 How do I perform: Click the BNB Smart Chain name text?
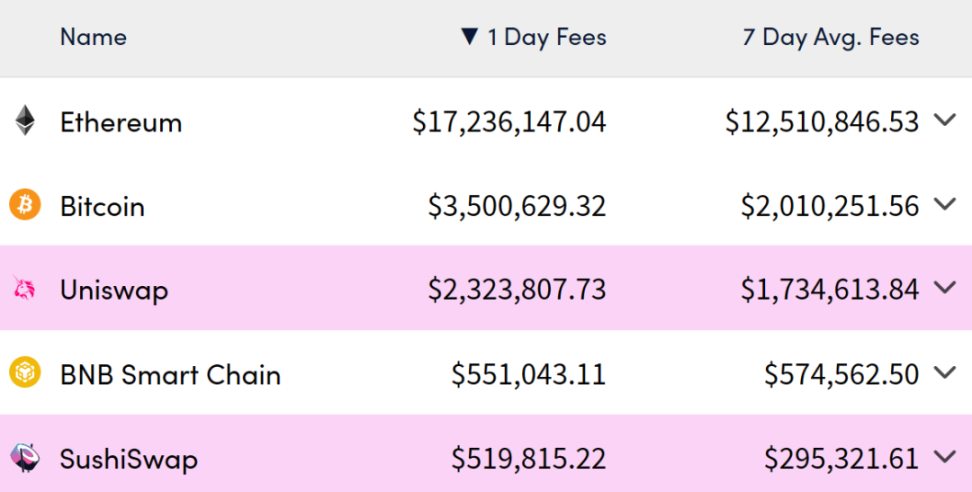tap(170, 375)
